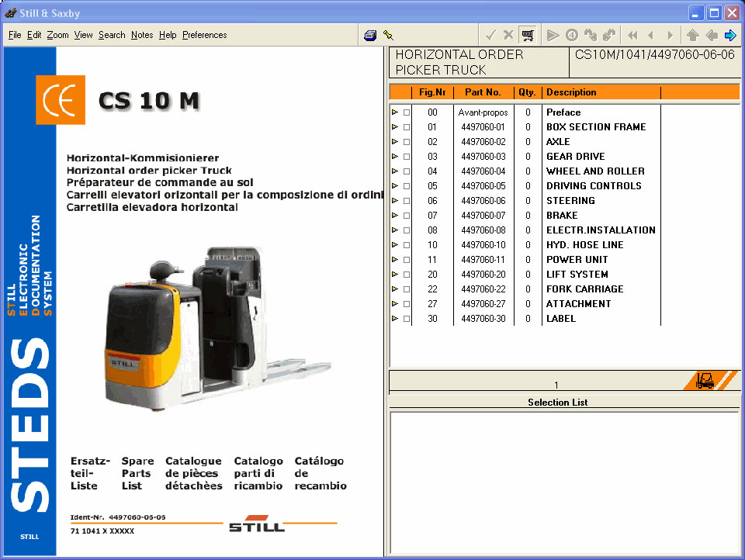Tick the checkbox for ELECTR.INSTALLATION row
This screenshot has height=560, width=745.
tap(406, 230)
